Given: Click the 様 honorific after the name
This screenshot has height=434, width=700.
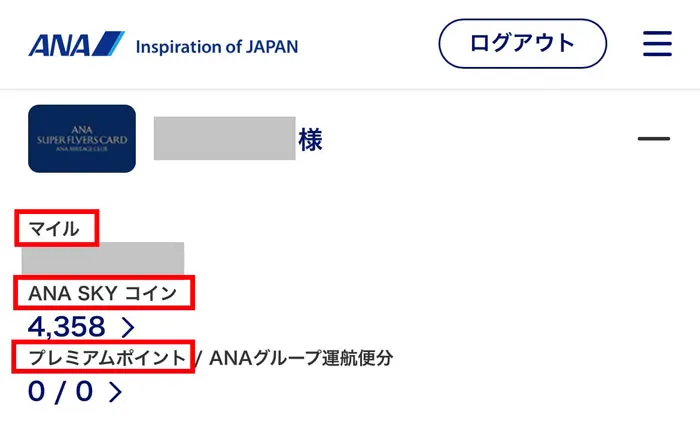Looking at the screenshot, I should (310, 139).
